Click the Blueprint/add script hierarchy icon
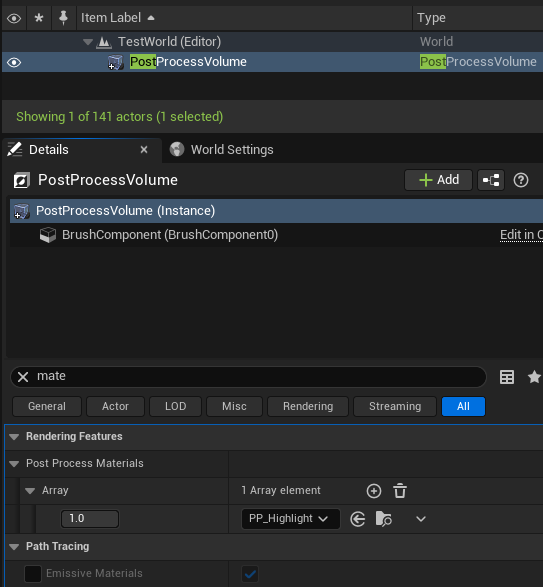This screenshot has width=543, height=587. [491, 180]
